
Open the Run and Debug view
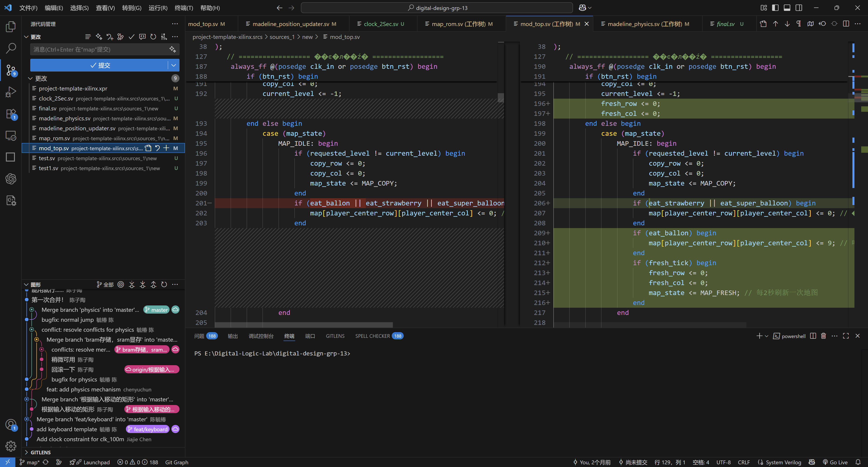pos(11,92)
